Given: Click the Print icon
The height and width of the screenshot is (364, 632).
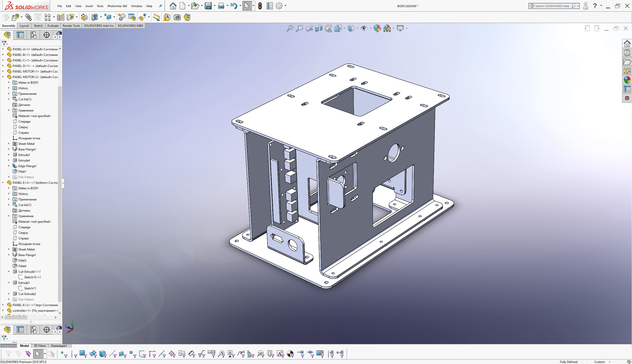Looking at the screenshot, I should [x=221, y=6].
